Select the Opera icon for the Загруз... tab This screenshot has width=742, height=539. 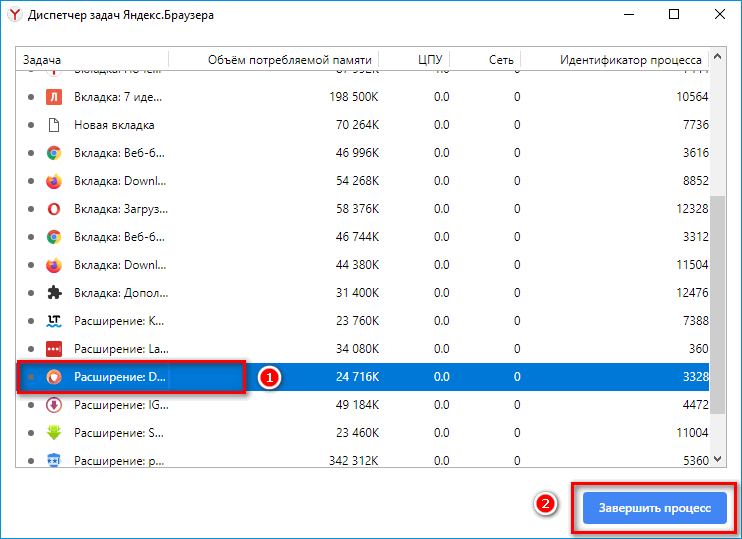[x=54, y=209]
